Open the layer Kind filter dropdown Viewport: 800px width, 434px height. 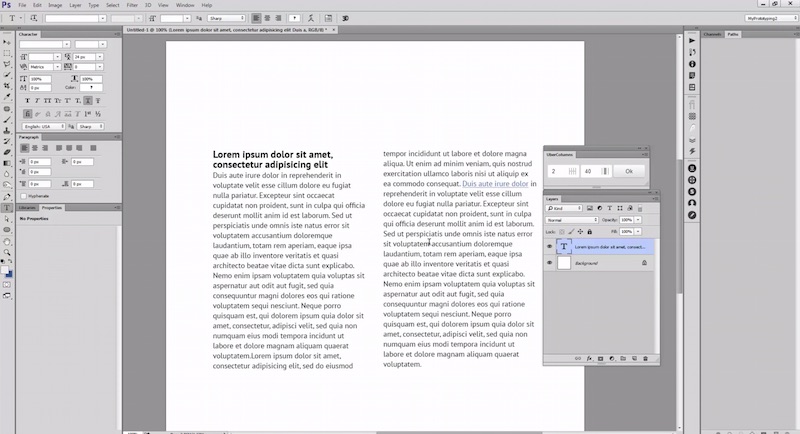[564, 208]
